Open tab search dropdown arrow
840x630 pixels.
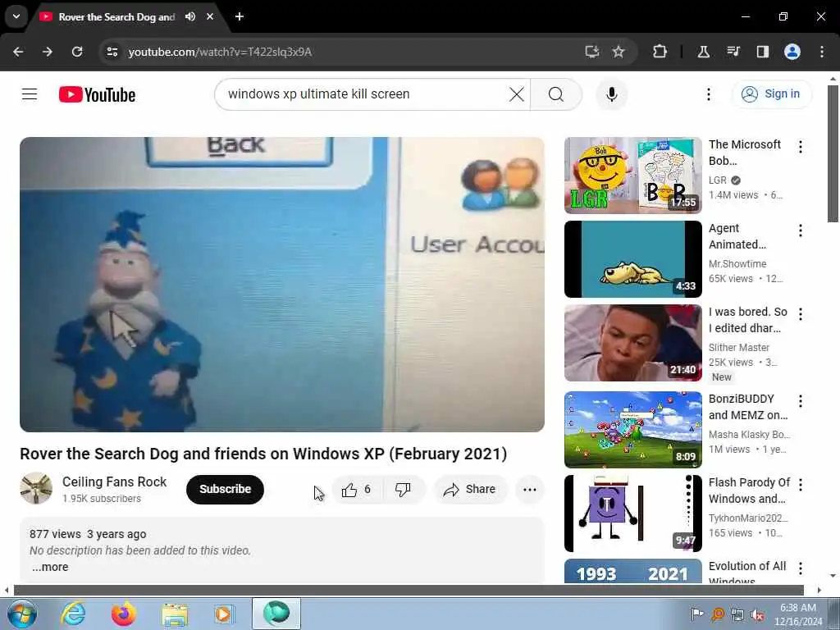16,16
